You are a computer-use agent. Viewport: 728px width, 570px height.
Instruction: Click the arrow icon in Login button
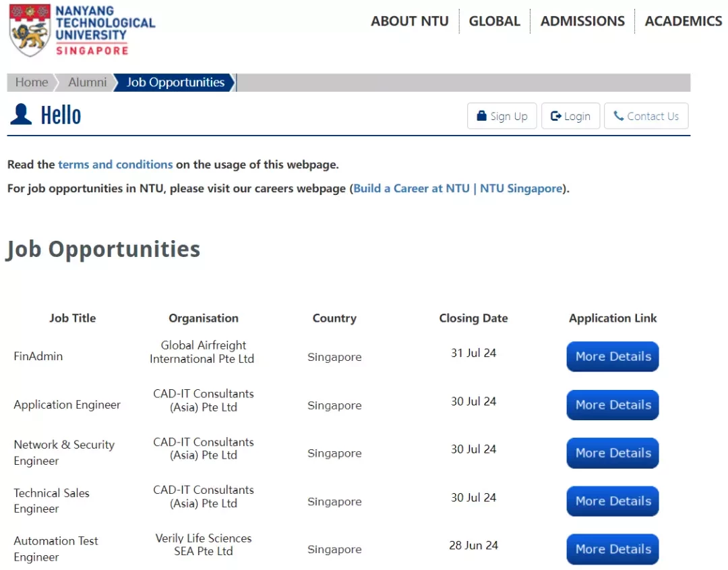click(555, 115)
